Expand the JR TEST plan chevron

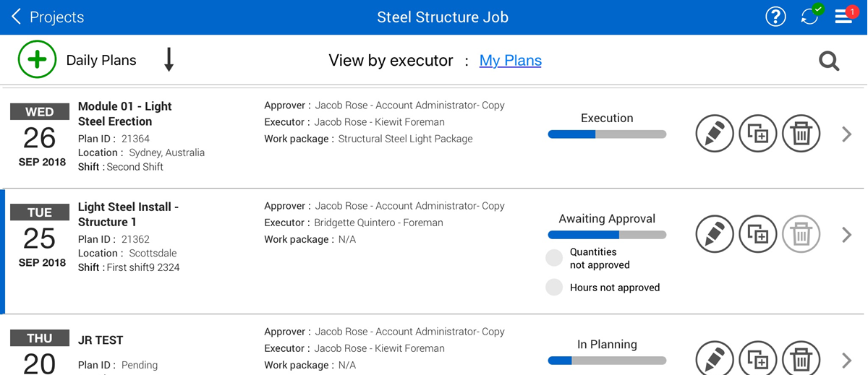pyautogui.click(x=846, y=360)
